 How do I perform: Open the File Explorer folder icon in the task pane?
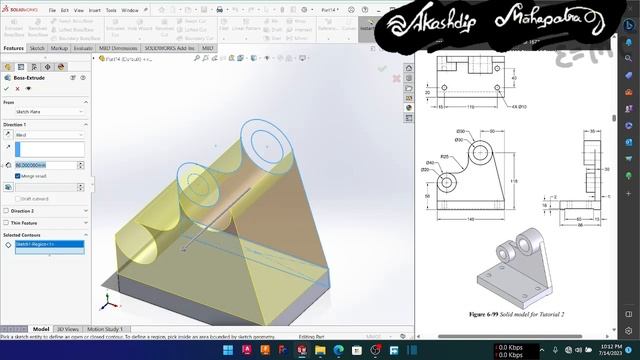(x=409, y=88)
